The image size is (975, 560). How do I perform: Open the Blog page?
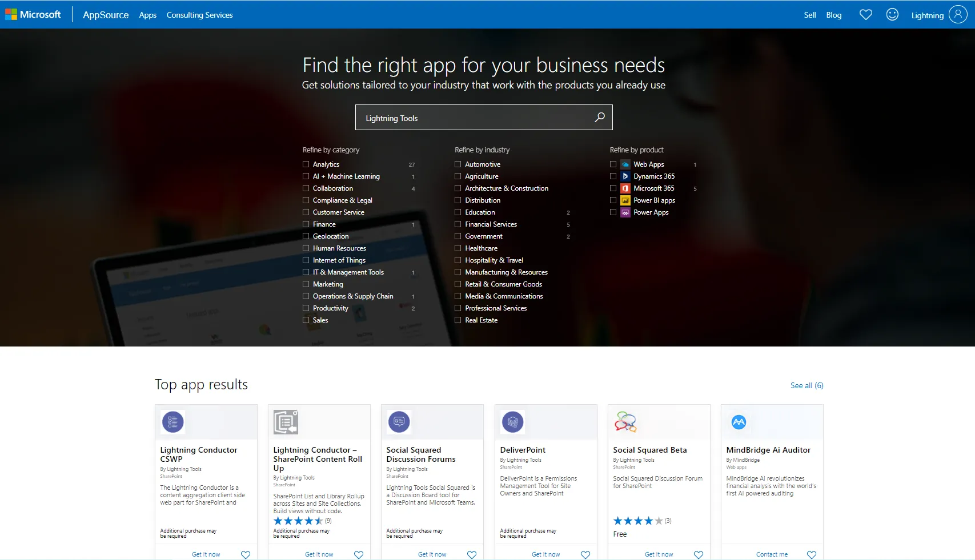[x=833, y=15]
